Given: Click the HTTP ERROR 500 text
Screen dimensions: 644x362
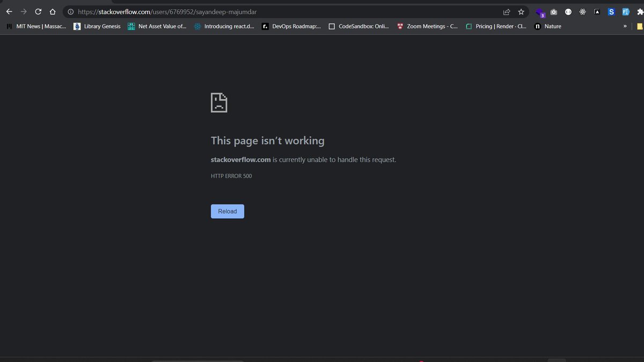Looking at the screenshot, I should tap(231, 176).
